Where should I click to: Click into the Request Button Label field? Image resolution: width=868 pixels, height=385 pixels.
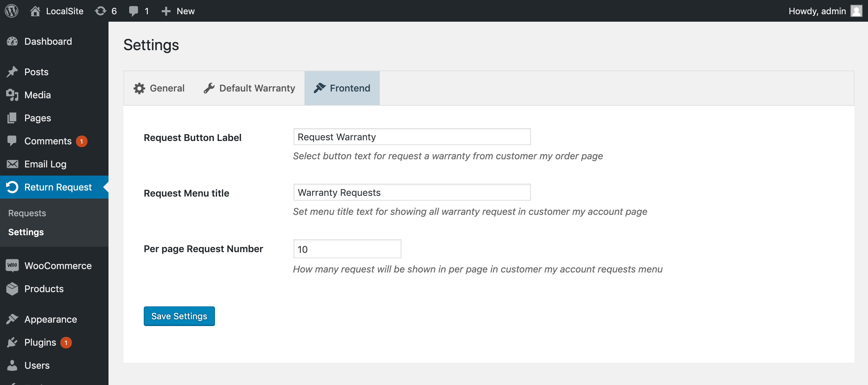pyautogui.click(x=412, y=137)
